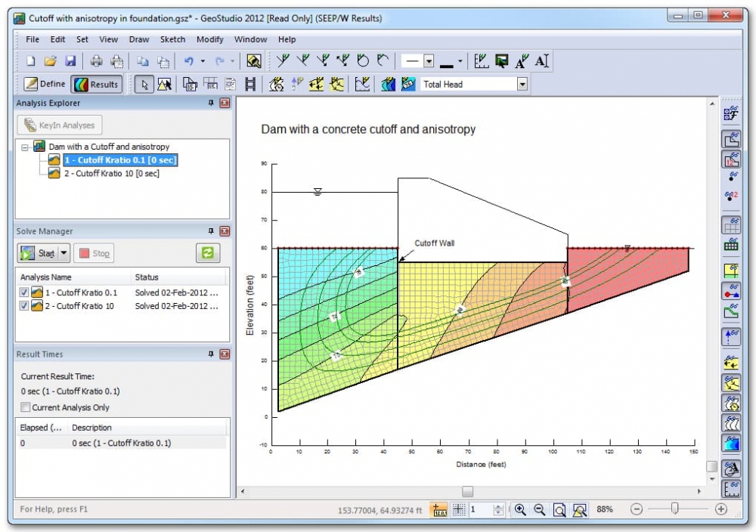The height and width of the screenshot is (532, 756).
Task: Click the Zoom In magnifier icon
Action: point(520,510)
